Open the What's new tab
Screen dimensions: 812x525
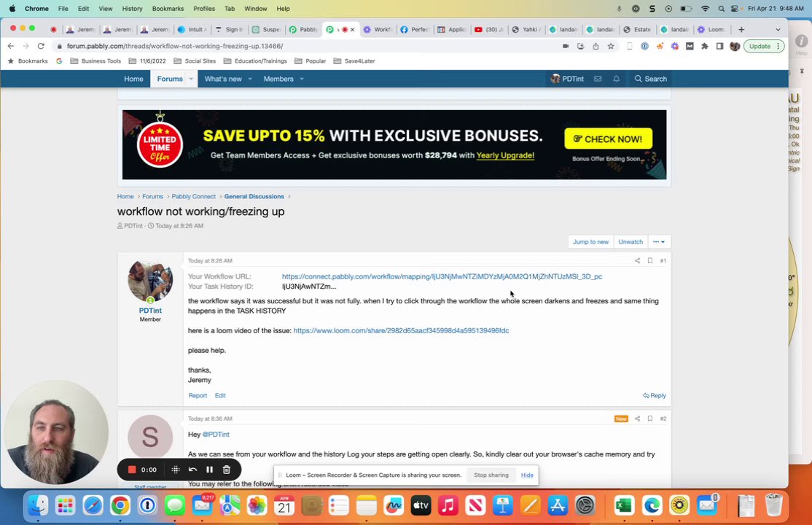click(222, 79)
